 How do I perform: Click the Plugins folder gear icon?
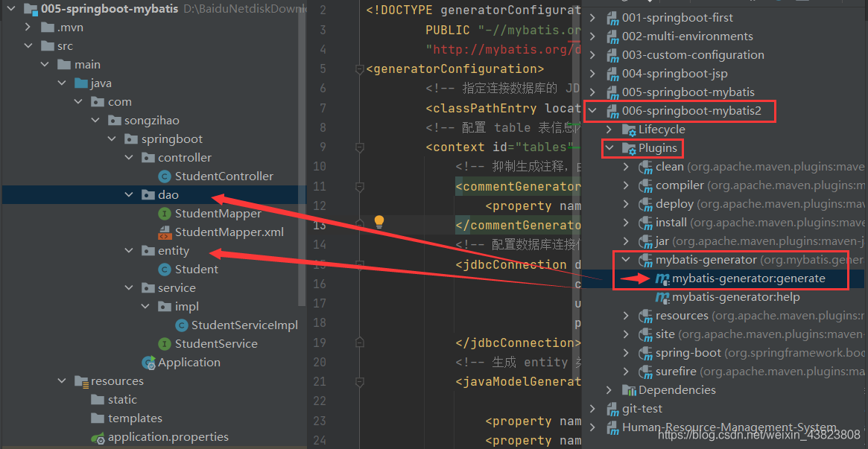click(x=630, y=149)
